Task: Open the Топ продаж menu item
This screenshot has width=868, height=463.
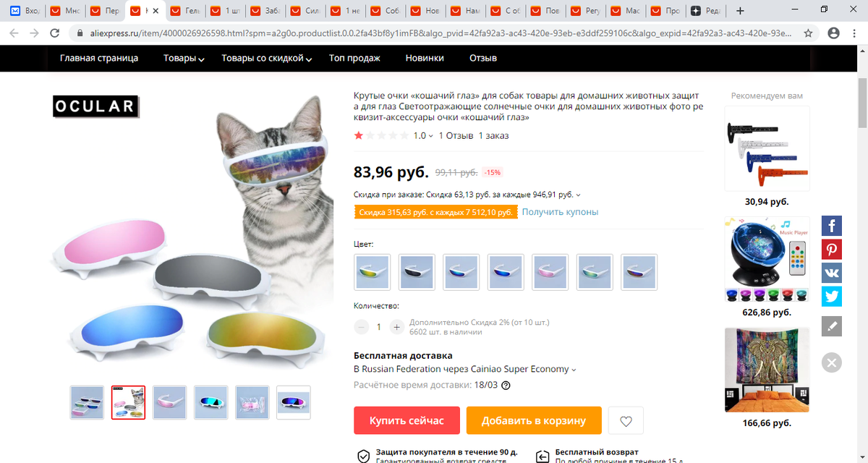Action: (354, 59)
